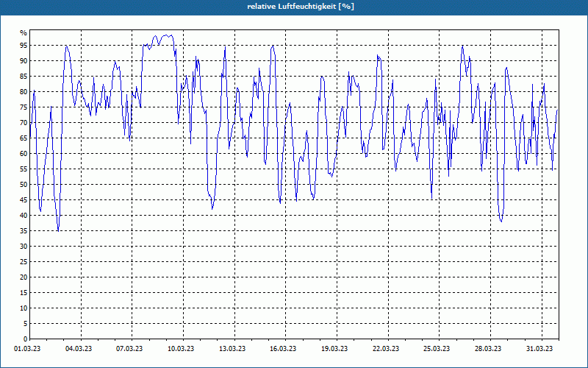This screenshot has width=588, height=368.
Task: Select date label '25.03.23' on x-axis
Action: click(437, 349)
